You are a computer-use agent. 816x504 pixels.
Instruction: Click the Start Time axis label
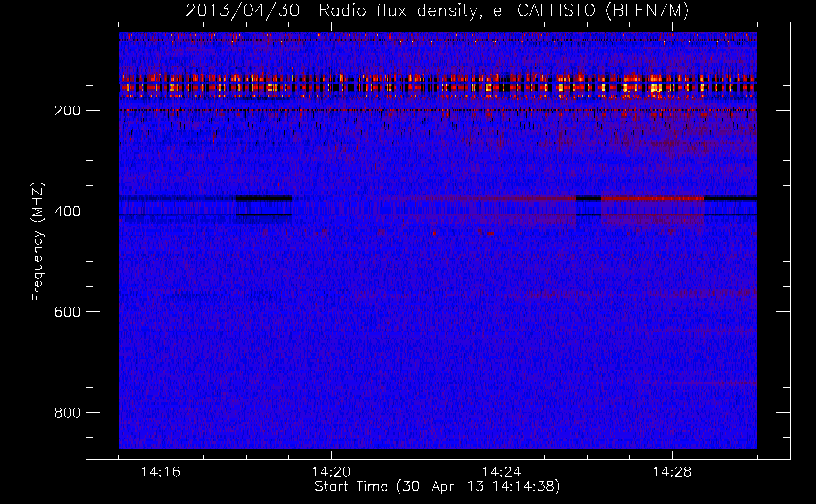point(437,487)
